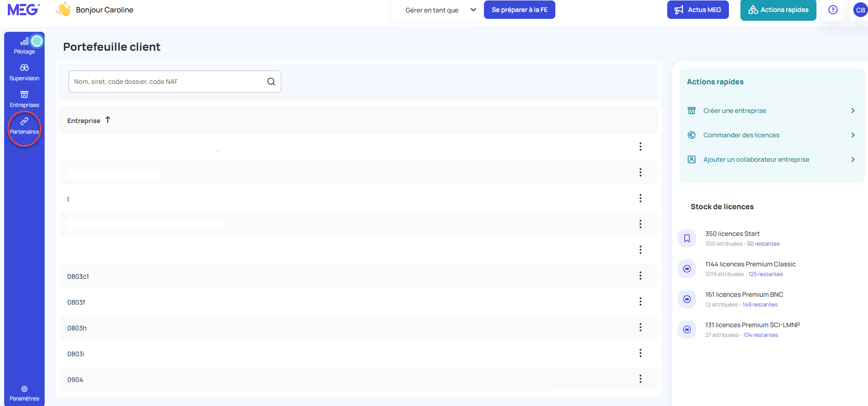This screenshot has width=868, height=406.
Task: Select the 0904 company row
Action: coord(358,379)
